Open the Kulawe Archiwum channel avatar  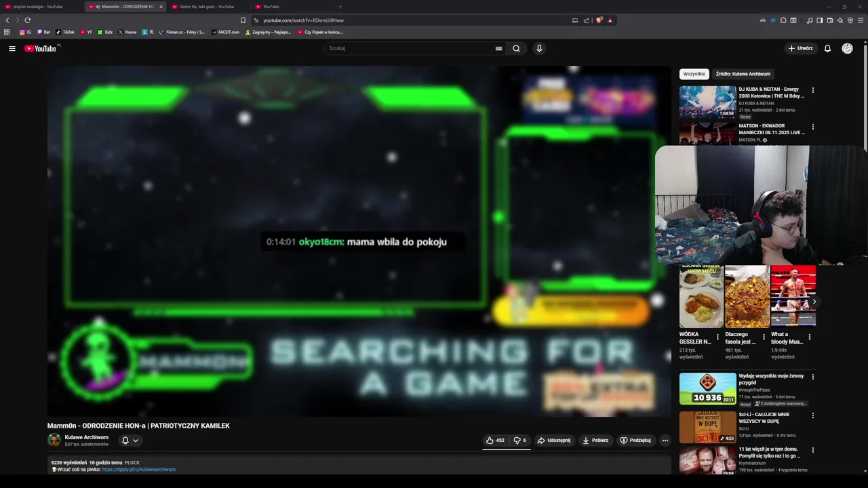(x=54, y=440)
